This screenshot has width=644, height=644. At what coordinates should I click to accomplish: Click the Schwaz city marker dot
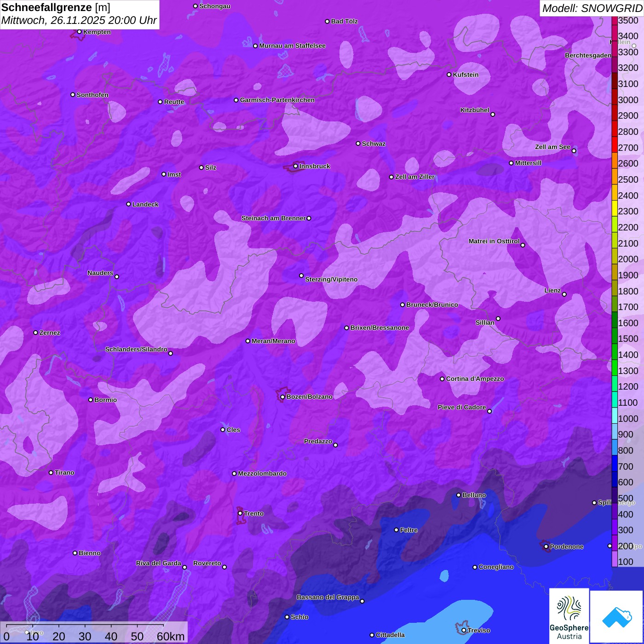pos(358,144)
